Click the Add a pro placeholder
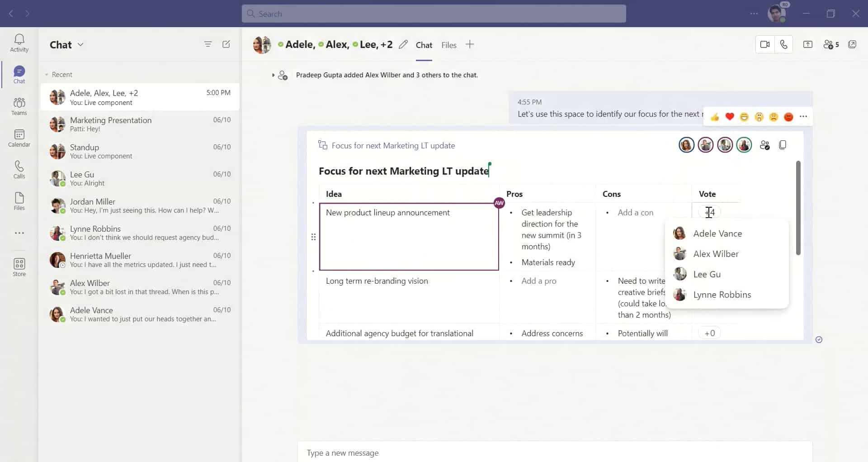 [x=539, y=281]
